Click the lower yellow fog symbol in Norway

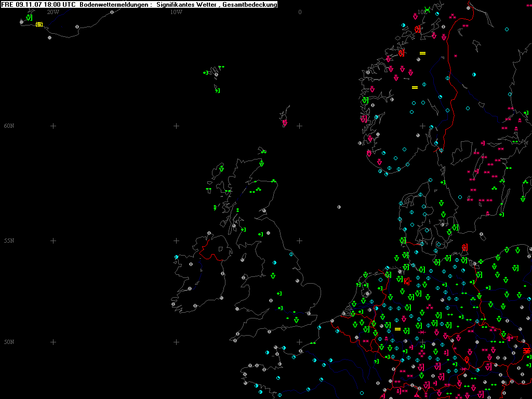pyautogui.click(x=415, y=87)
